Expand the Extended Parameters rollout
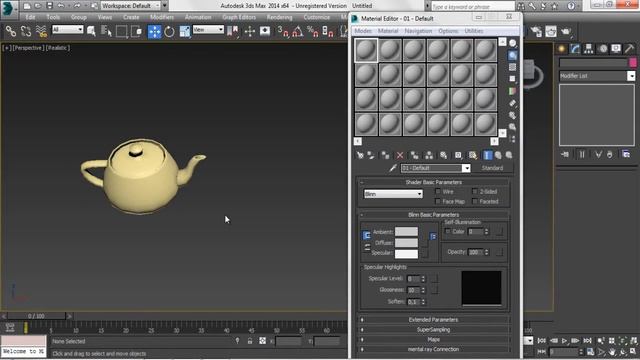The image size is (640, 360). point(433,320)
